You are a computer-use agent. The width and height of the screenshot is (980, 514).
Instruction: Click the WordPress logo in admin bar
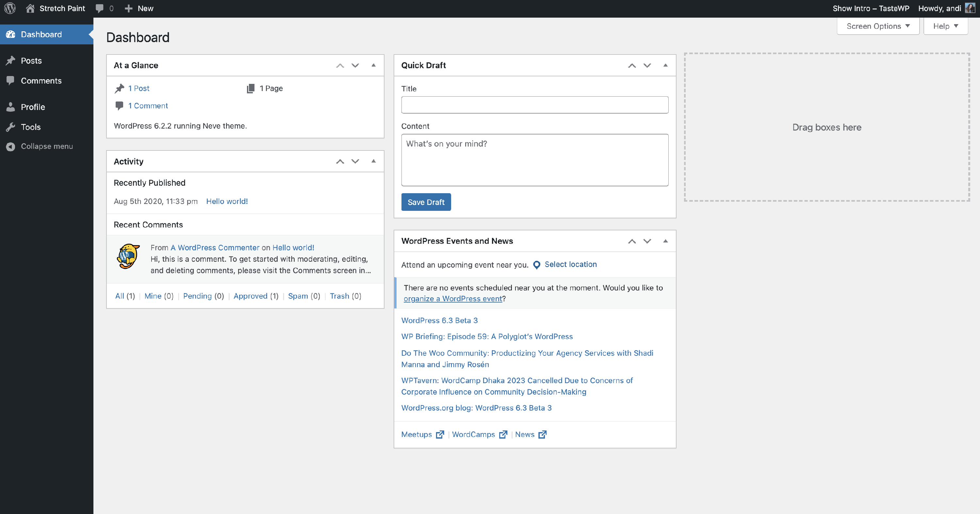tap(10, 8)
